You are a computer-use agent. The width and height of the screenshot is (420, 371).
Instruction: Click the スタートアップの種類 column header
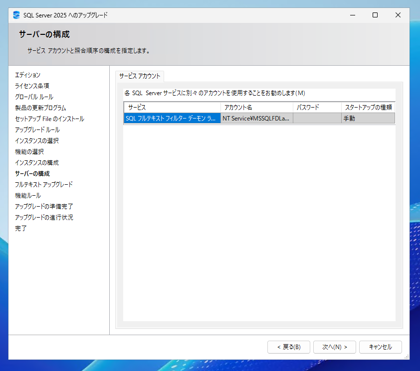tap(368, 107)
